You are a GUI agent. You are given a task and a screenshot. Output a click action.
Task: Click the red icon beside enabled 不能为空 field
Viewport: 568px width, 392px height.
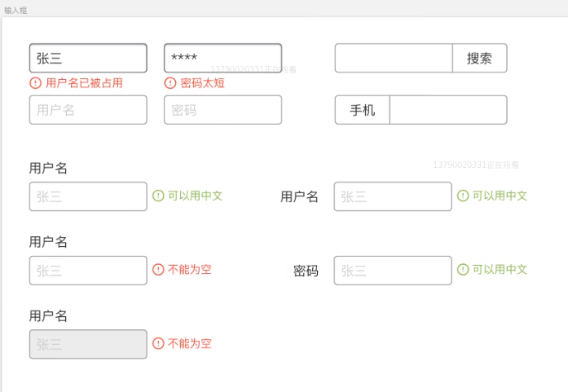click(x=158, y=270)
